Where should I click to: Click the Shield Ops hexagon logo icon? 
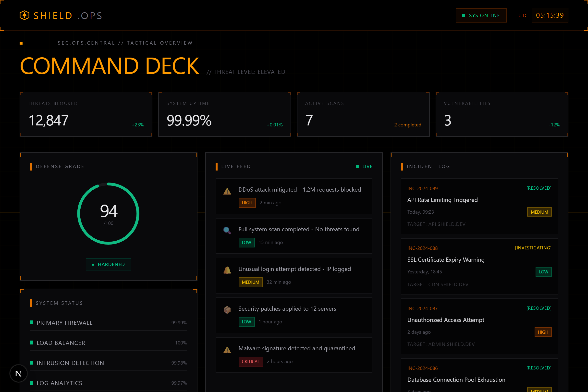24,15
